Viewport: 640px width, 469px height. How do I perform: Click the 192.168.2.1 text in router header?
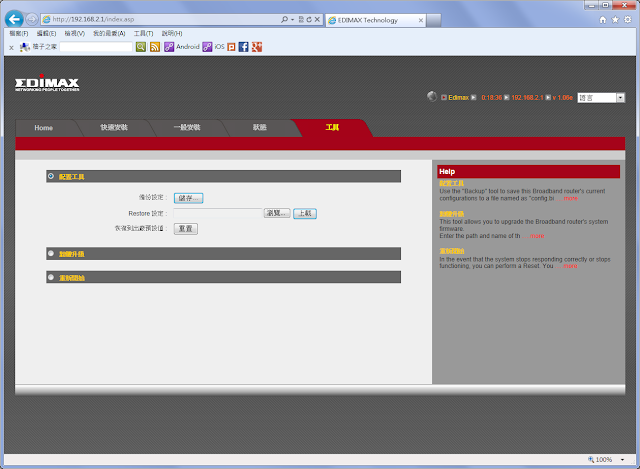(x=527, y=98)
